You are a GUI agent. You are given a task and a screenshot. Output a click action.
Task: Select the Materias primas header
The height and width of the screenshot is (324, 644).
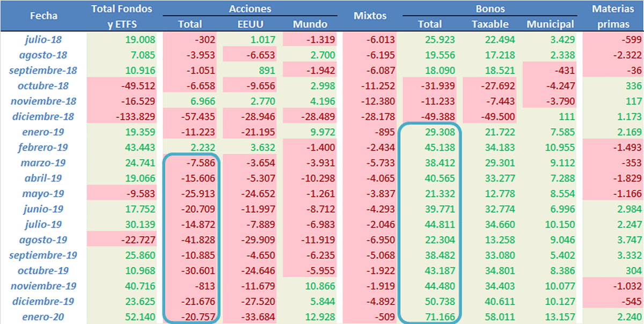click(x=613, y=16)
